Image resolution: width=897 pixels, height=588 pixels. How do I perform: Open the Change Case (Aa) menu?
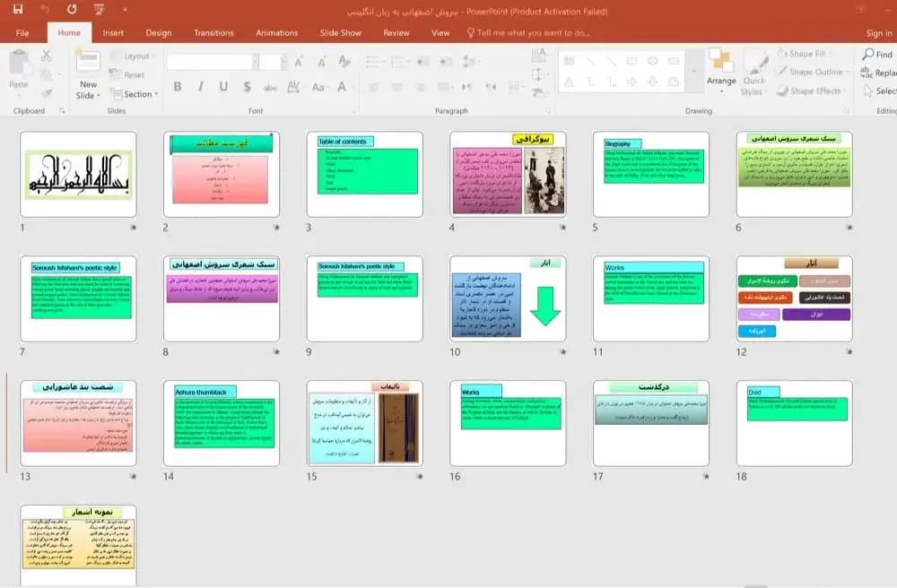pyautogui.click(x=318, y=87)
